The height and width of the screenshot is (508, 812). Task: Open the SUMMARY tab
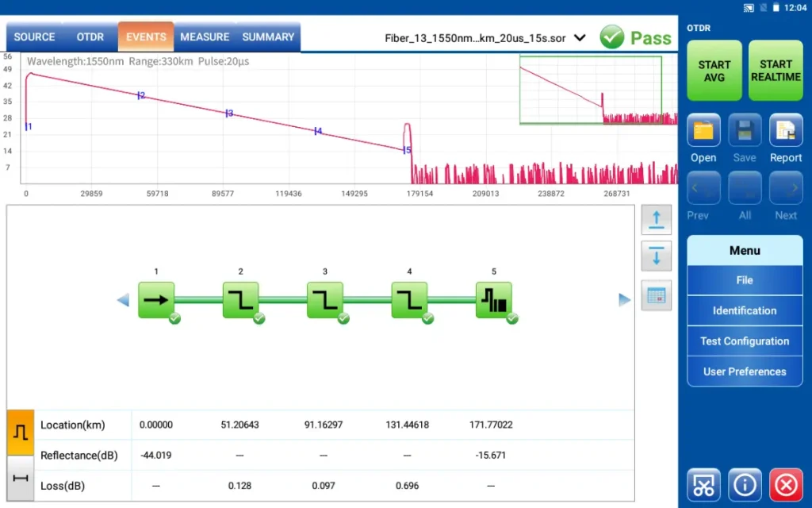click(268, 37)
